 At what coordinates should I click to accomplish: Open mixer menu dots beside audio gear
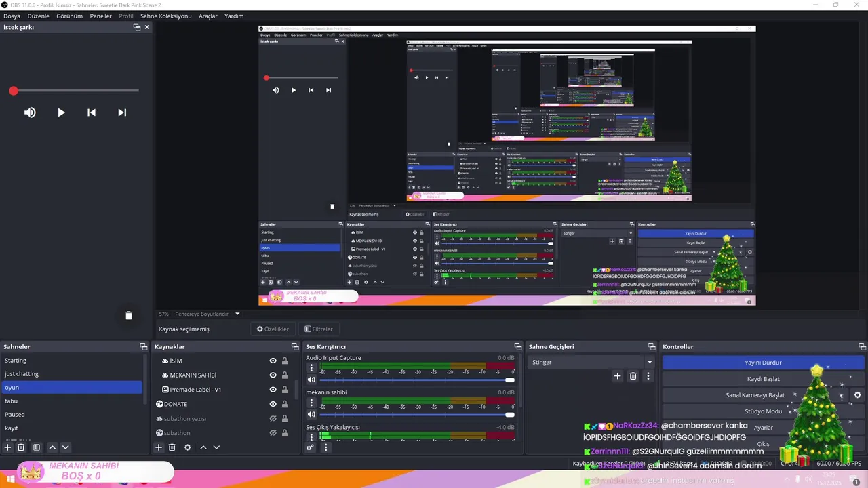coord(325,447)
